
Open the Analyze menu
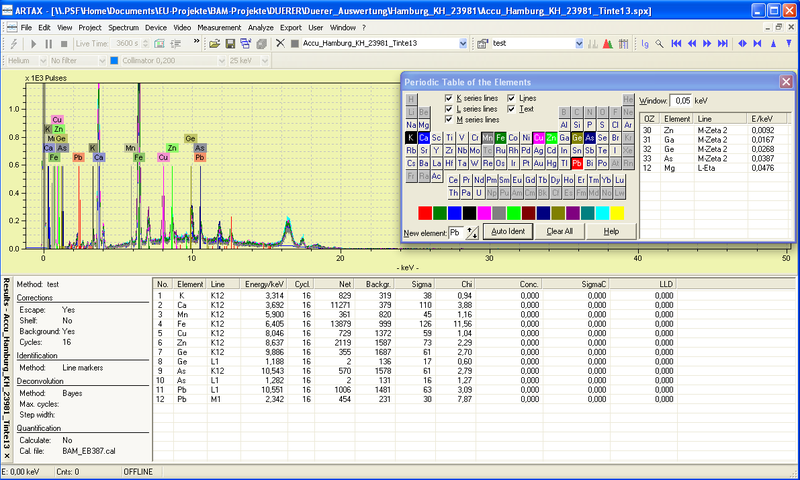point(261,28)
